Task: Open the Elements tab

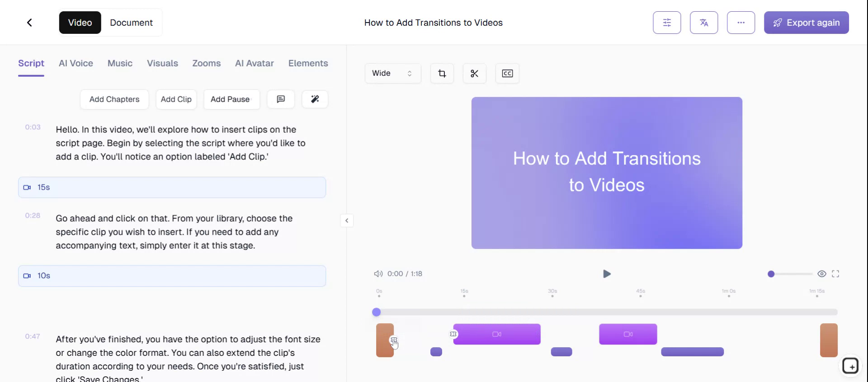Action: [x=308, y=63]
